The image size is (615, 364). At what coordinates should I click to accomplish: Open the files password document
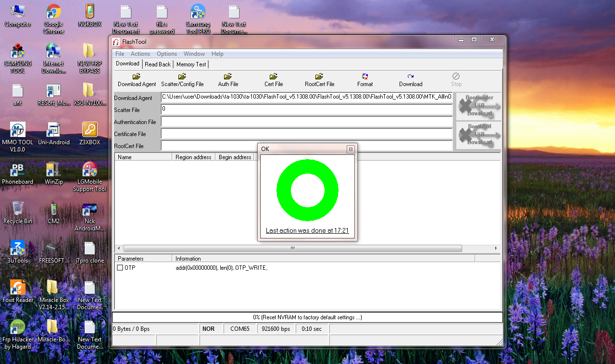coord(162,19)
